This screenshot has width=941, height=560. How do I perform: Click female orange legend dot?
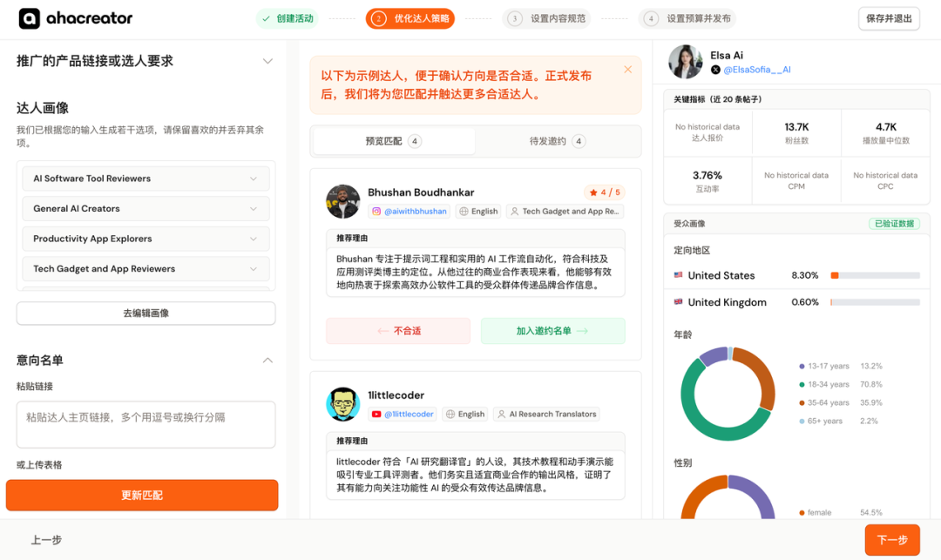[x=802, y=513]
